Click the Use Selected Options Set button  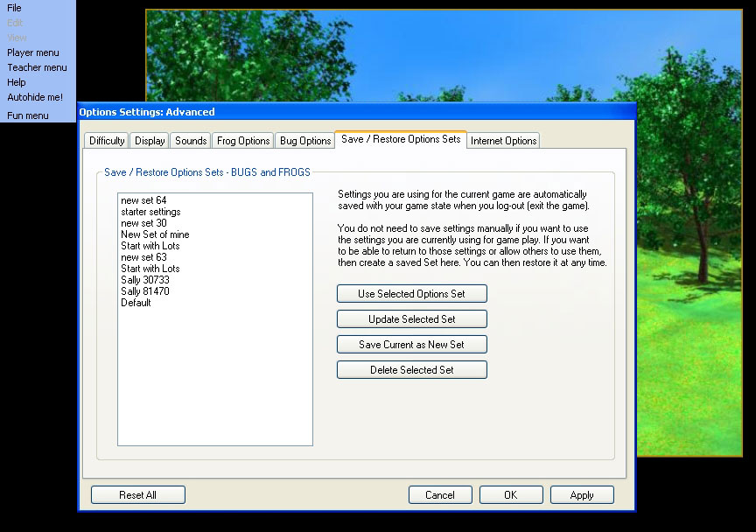pos(411,294)
